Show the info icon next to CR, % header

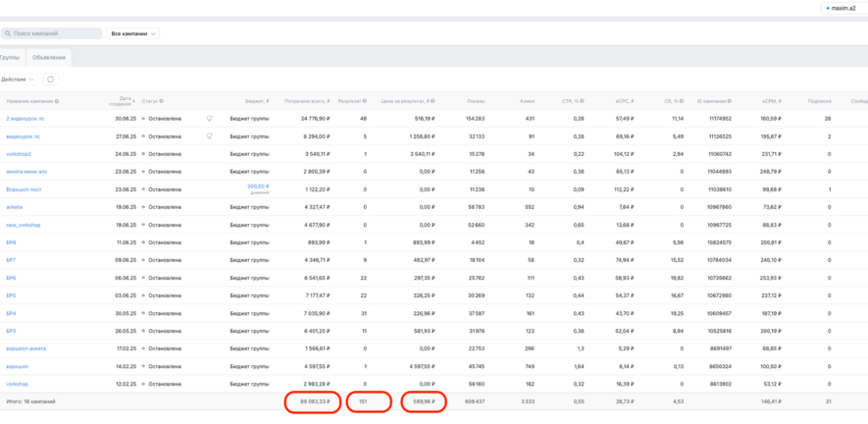tap(682, 101)
